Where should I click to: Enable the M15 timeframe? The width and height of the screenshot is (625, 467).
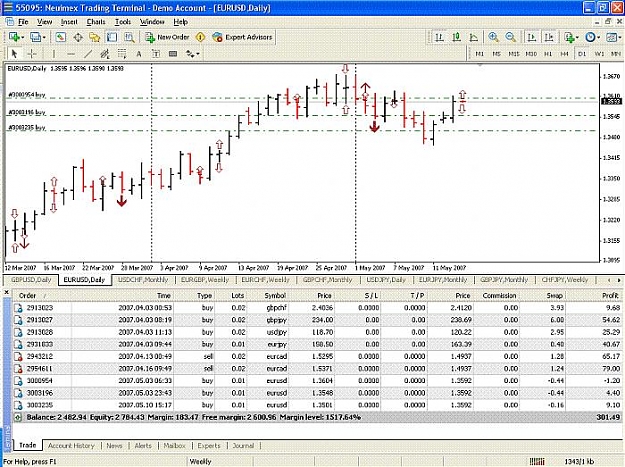coord(513,53)
